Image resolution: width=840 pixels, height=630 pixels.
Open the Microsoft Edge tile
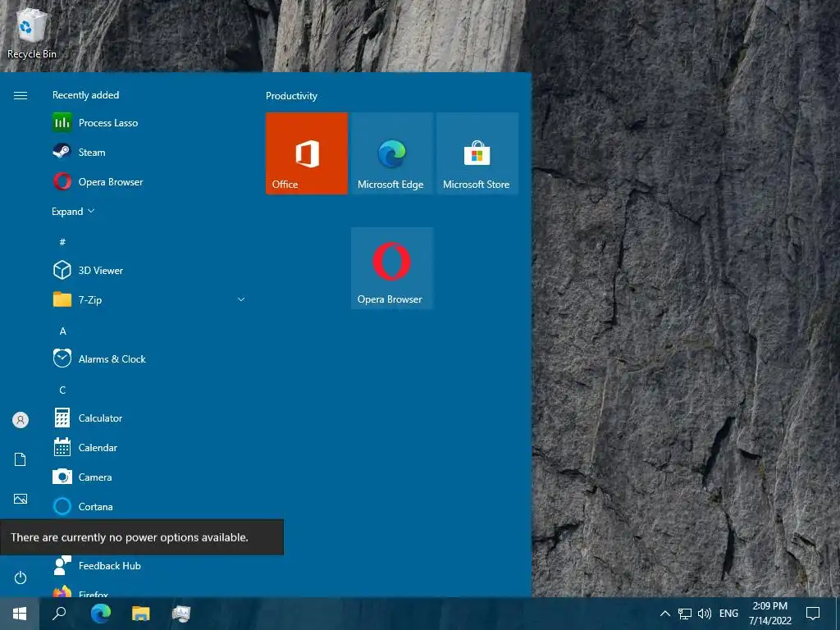(x=391, y=153)
